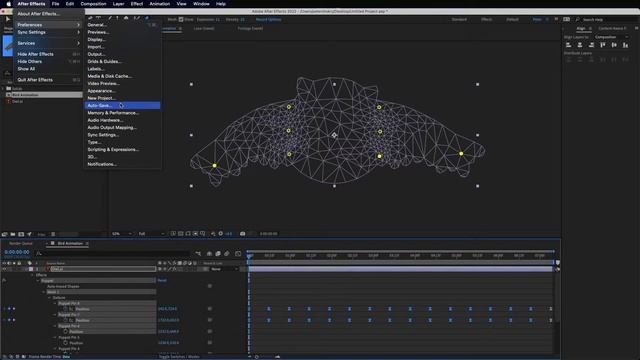640x360 pixels.
Task: Click timeline current time display 0:00:00:00
Action: (x=17, y=252)
